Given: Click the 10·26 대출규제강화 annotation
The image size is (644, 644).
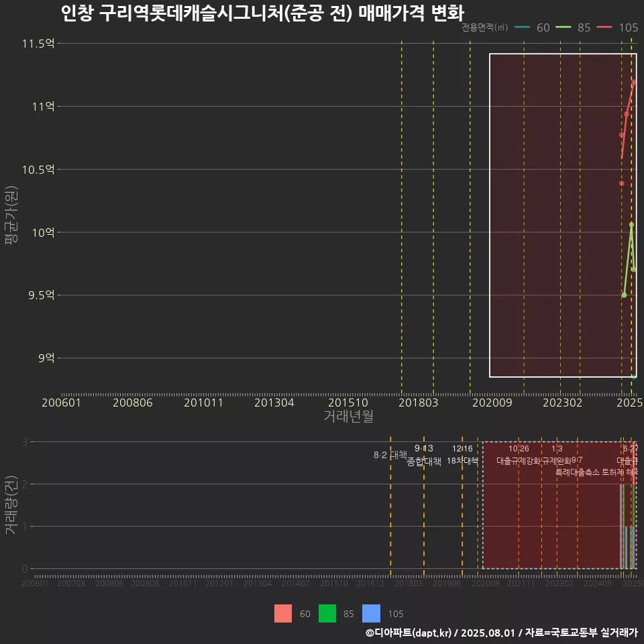Looking at the screenshot, I should [x=519, y=455].
